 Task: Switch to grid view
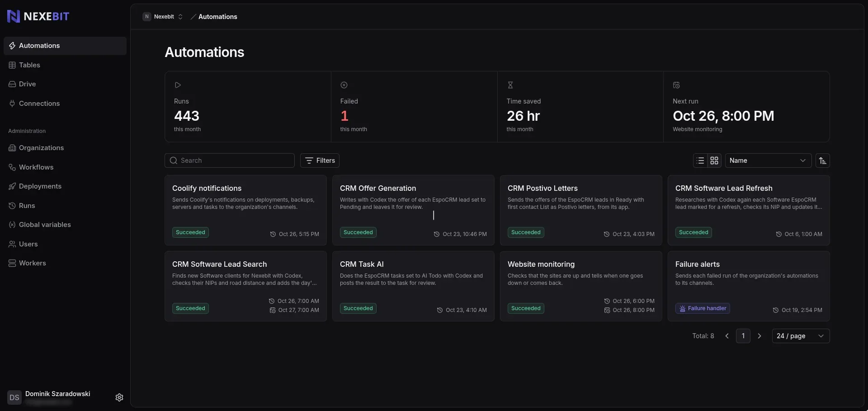click(x=714, y=161)
